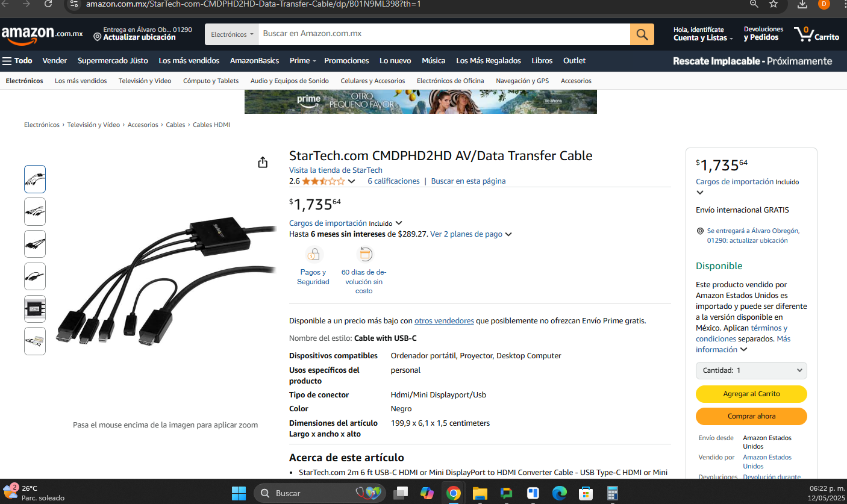
Task: Open the Electrónicos search category dropdown
Action: pos(232,34)
